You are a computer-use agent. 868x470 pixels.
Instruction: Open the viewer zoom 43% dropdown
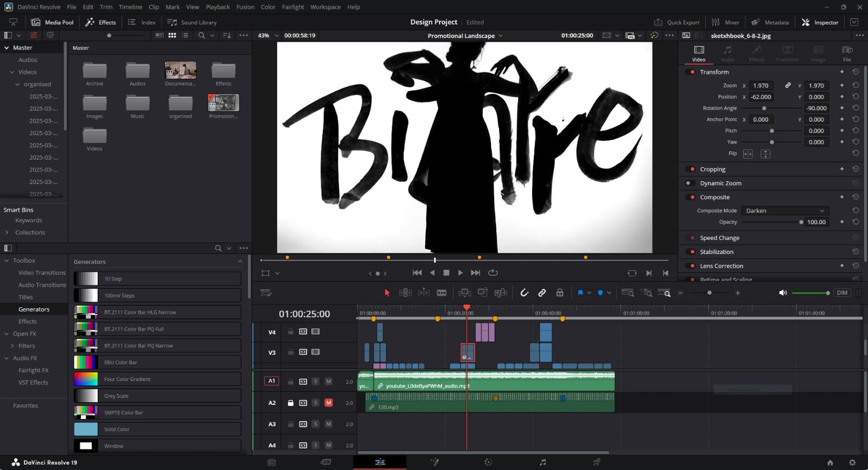(x=269, y=35)
